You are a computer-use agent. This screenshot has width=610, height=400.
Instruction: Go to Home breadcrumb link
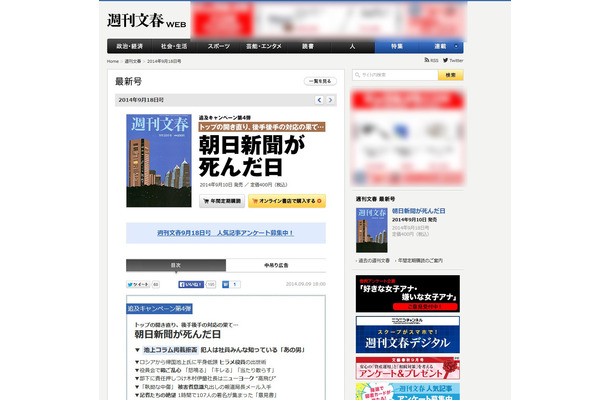click(113, 61)
